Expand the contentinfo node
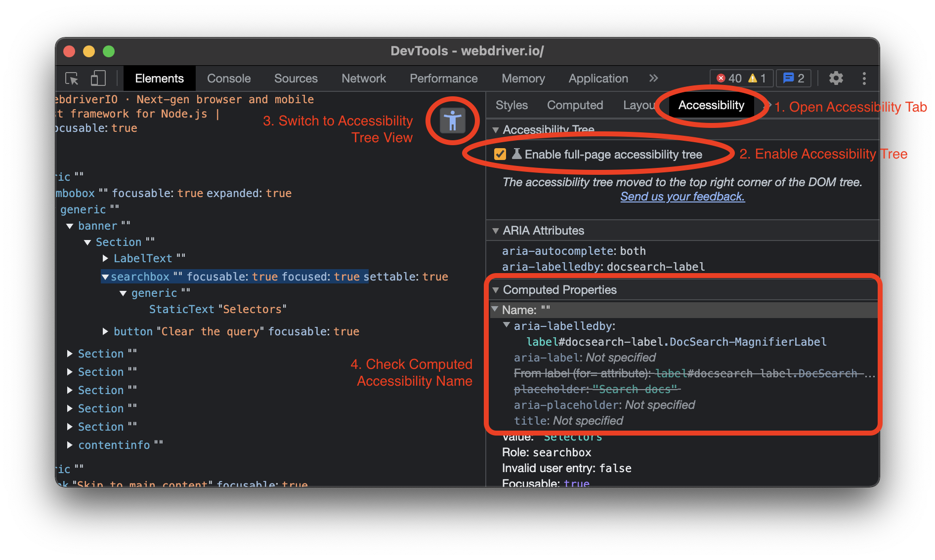The image size is (935, 560). pyautogui.click(x=70, y=444)
